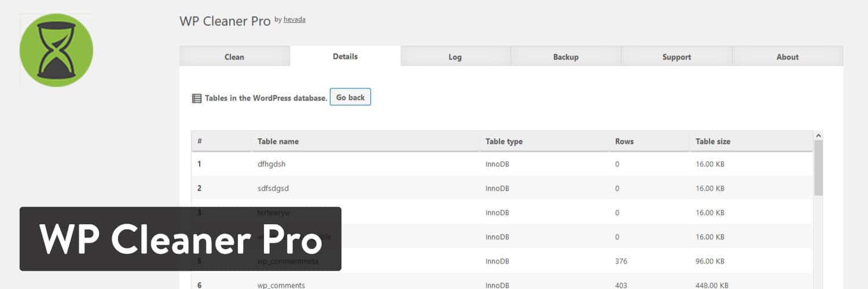This screenshot has width=868, height=289.
Task: Click the '403' rows value
Action: (621, 286)
